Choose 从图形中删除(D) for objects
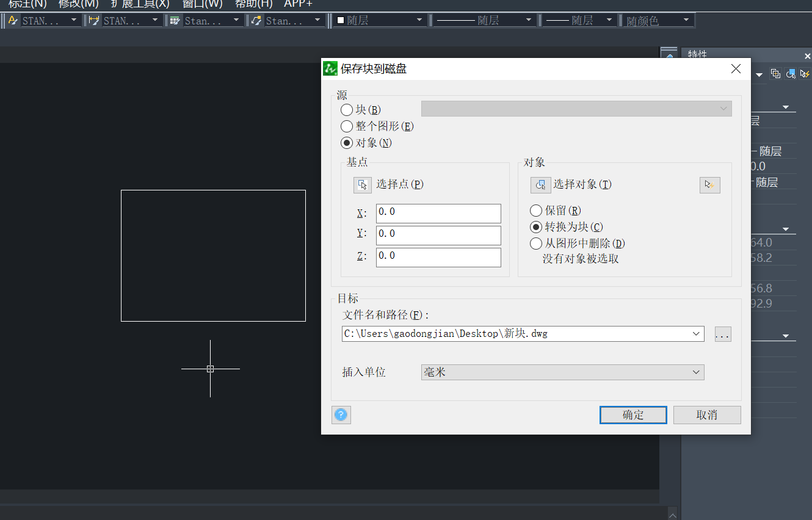 (x=535, y=243)
